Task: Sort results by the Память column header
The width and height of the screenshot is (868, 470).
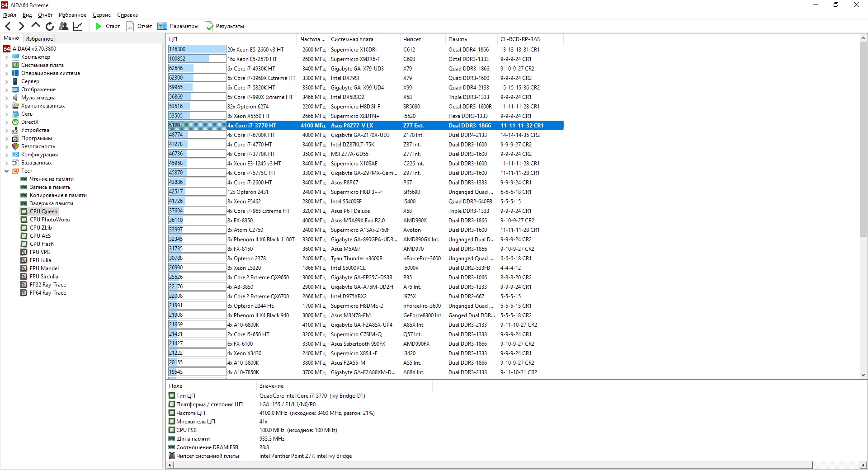Action: tap(471, 39)
